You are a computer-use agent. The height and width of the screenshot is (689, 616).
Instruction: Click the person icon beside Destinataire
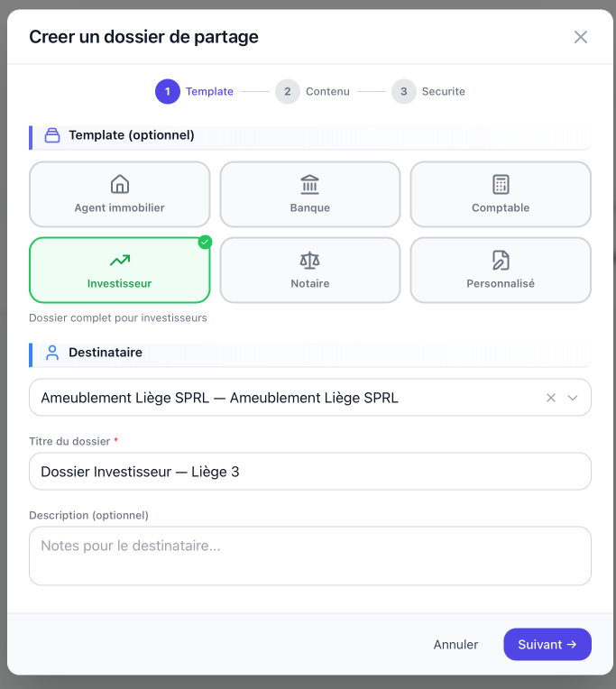pyautogui.click(x=52, y=353)
